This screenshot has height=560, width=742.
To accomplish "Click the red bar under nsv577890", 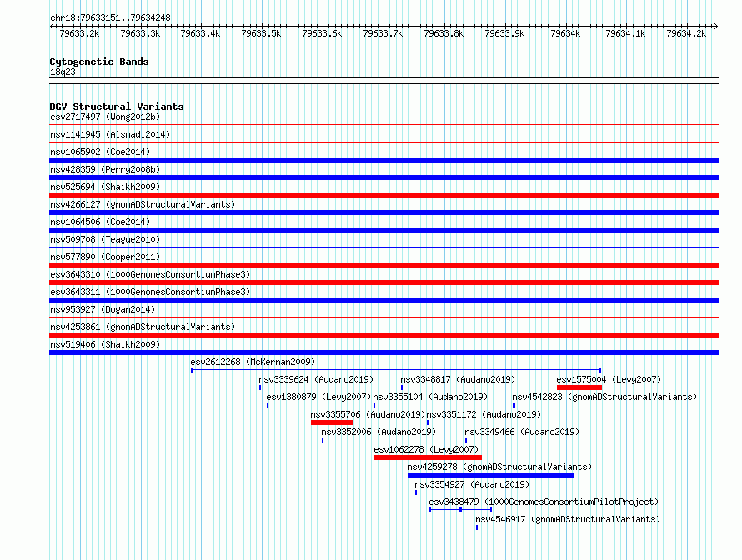I will coord(384,265).
